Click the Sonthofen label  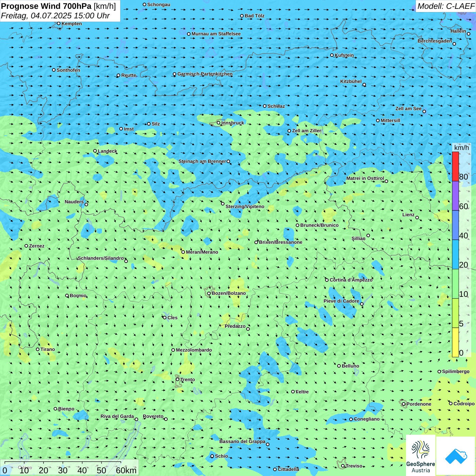click(x=68, y=70)
